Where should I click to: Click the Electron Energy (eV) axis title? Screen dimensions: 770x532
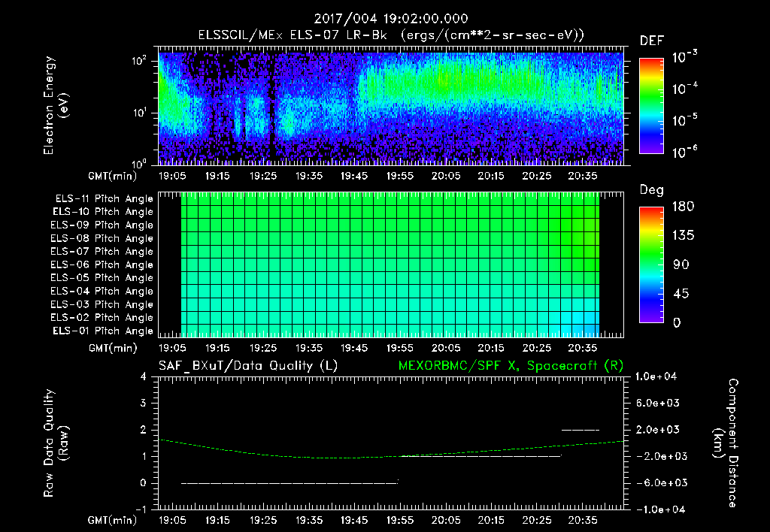point(56,105)
